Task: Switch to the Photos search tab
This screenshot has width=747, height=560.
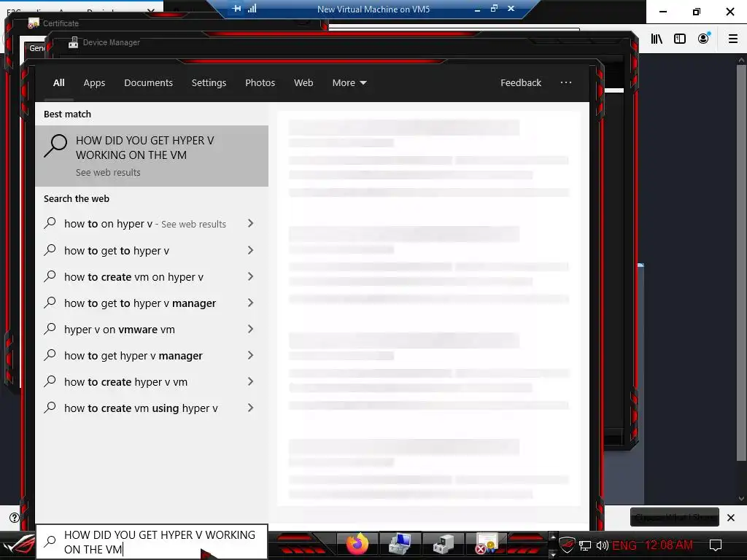Action: click(260, 83)
